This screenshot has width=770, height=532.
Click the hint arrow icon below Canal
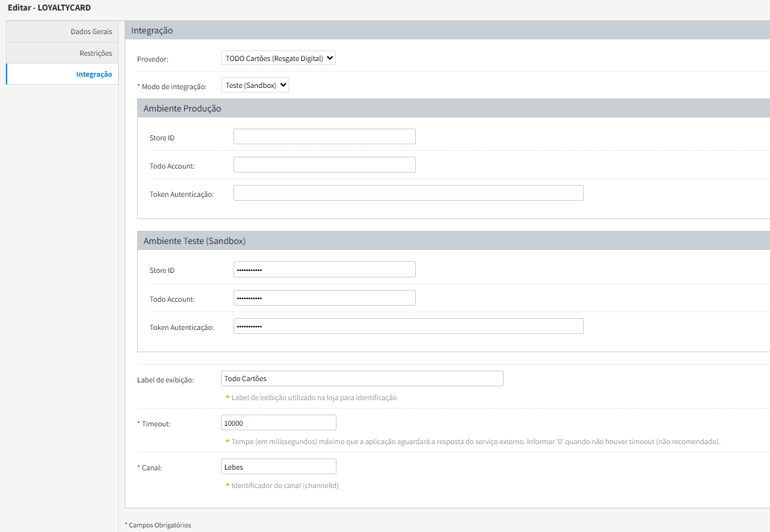coord(227,485)
